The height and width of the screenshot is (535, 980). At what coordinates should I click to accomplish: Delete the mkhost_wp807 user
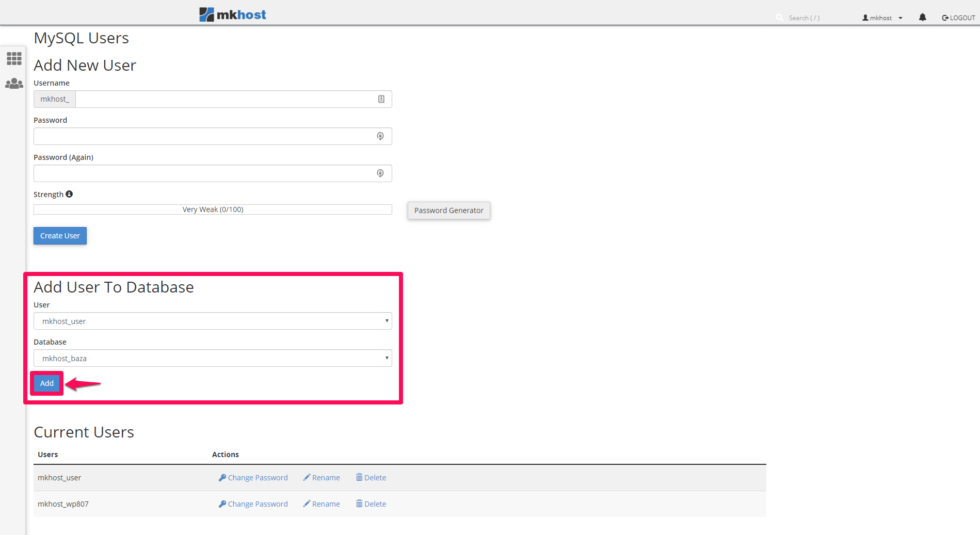[371, 504]
